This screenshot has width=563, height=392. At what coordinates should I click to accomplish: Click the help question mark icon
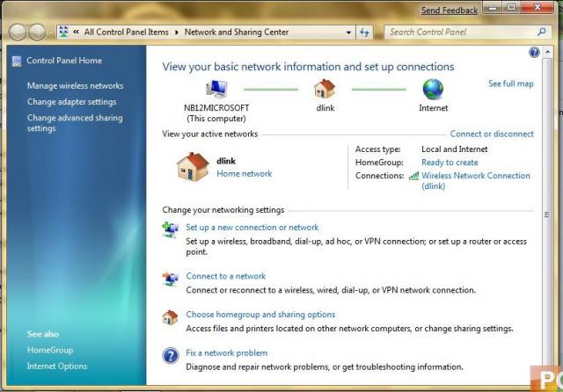point(534,53)
